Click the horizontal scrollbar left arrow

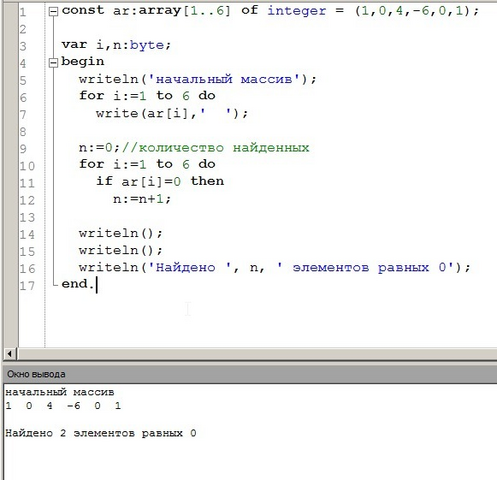point(10,354)
